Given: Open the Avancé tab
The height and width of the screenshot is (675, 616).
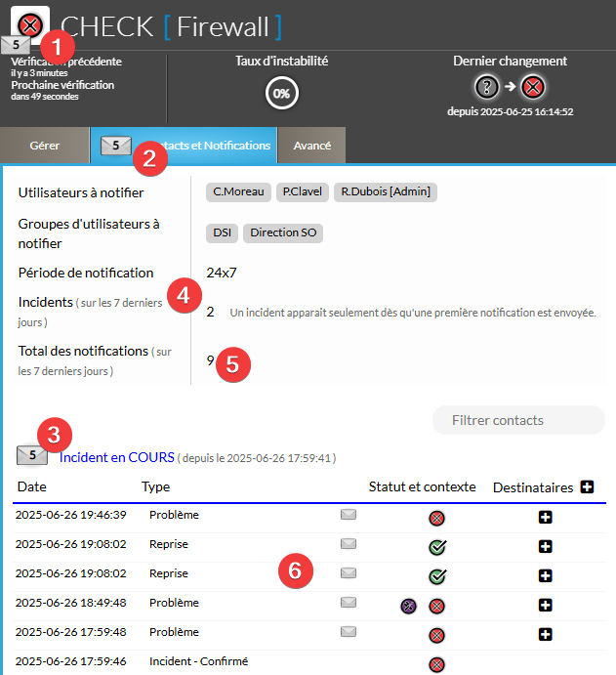Looking at the screenshot, I should pos(312,146).
